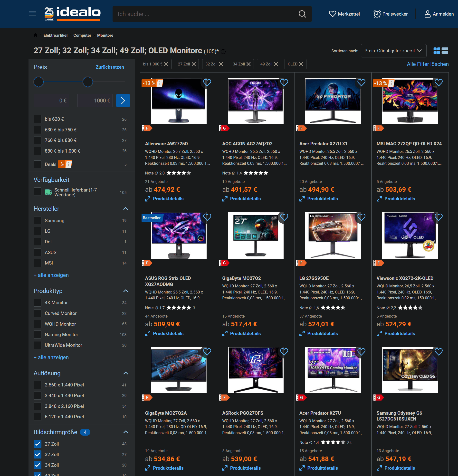Viewport: 458px width, 476px height.
Task: Expand Produktdetails for Alienware AW2725D
Action: (164, 199)
